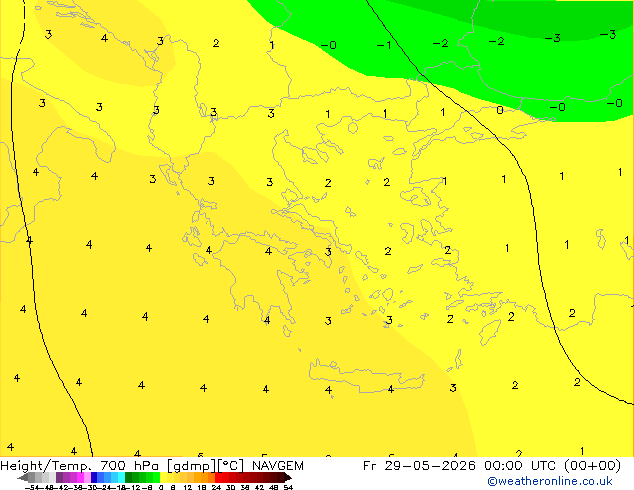Viewport: 634px width, 490px height.
Task: Click the dark maroon right arrow end of the legend
Action: point(288,478)
